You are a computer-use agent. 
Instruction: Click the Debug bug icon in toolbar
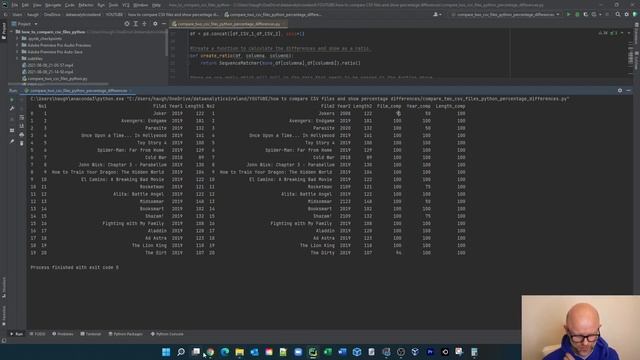pyautogui.click(x=577, y=15)
